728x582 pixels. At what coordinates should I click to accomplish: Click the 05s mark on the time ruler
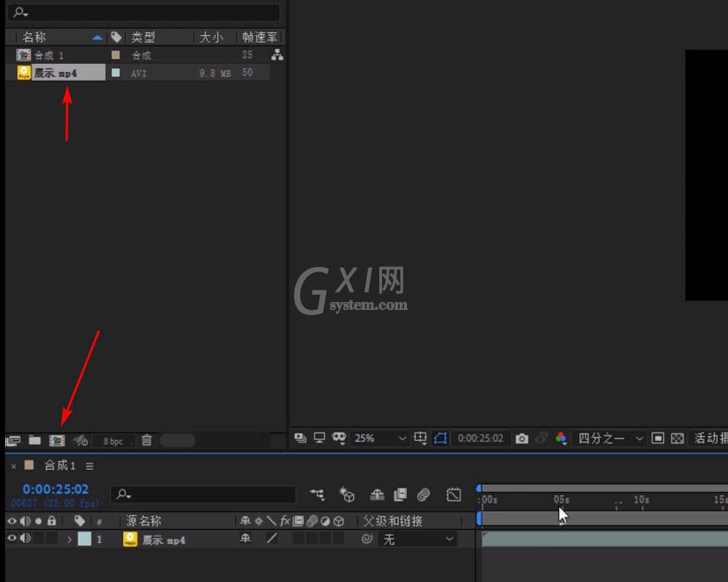(561, 500)
